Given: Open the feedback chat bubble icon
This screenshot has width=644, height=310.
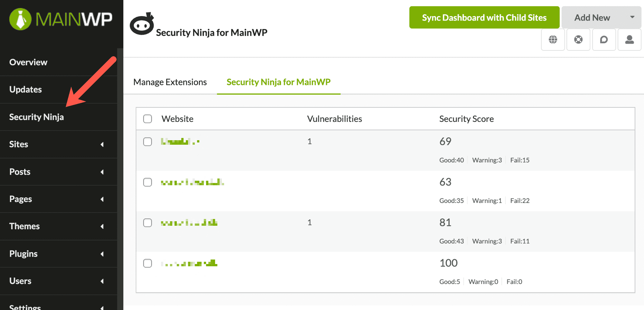Looking at the screenshot, I should click(x=603, y=40).
